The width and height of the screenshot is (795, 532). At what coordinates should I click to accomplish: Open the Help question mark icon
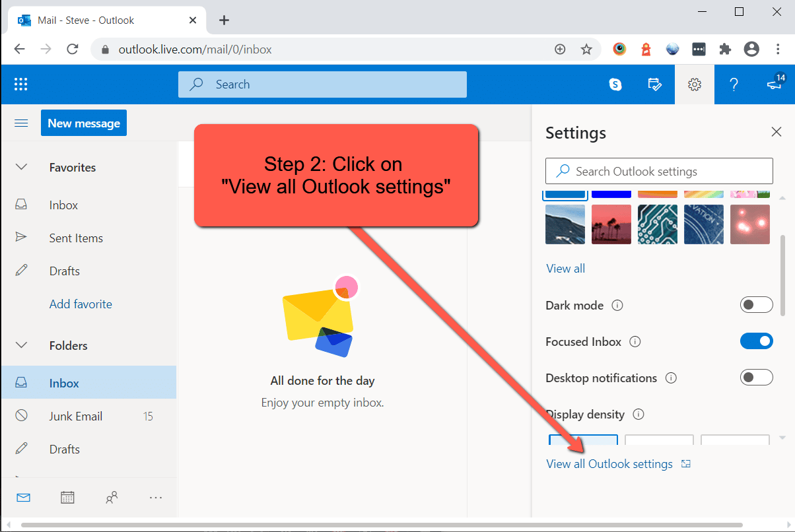pos(734,84)
